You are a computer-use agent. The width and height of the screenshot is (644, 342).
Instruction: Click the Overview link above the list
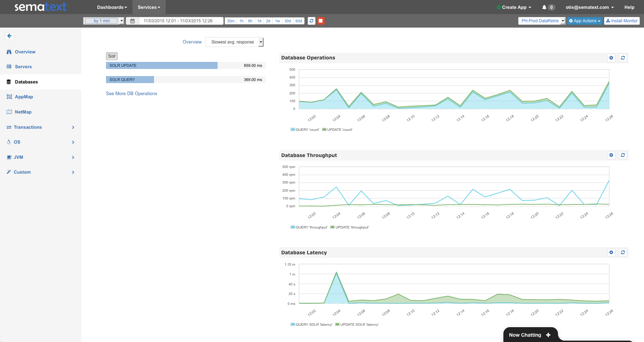point(192,42)
